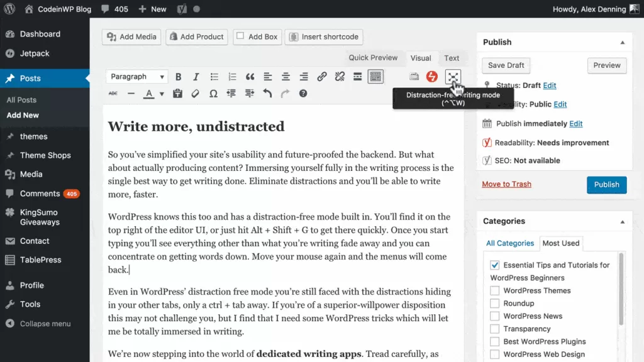Click the Move to Trash link
This screenshot has width=644, height=362.
(506, 184)
